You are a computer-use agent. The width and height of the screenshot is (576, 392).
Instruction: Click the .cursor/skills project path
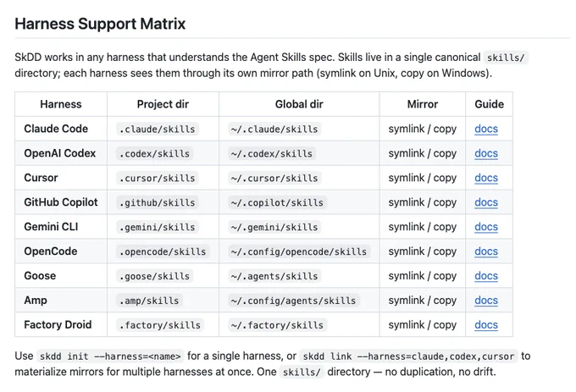tap(158, 179)
